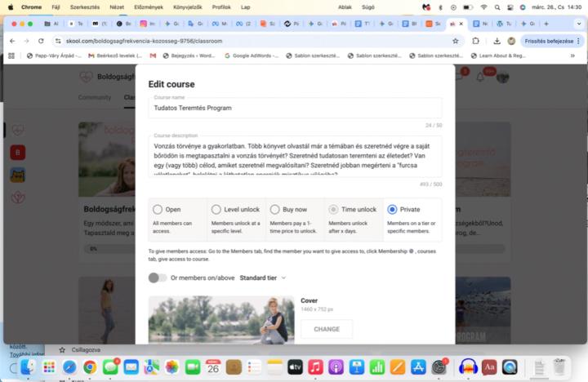Open Podcasts from the Dock

tap(336, 367)
